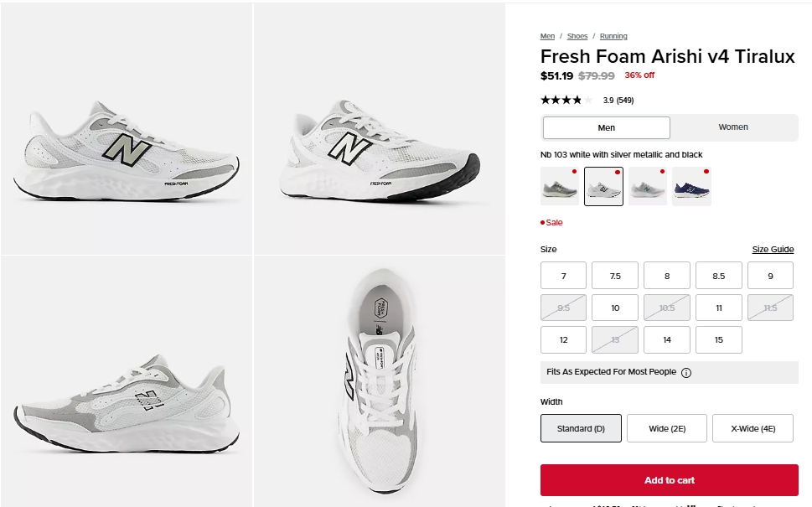Select size 7
Image resolution: width=812 pixels, height=507 pixels.
pyautogui.click(x=563, y=276)
